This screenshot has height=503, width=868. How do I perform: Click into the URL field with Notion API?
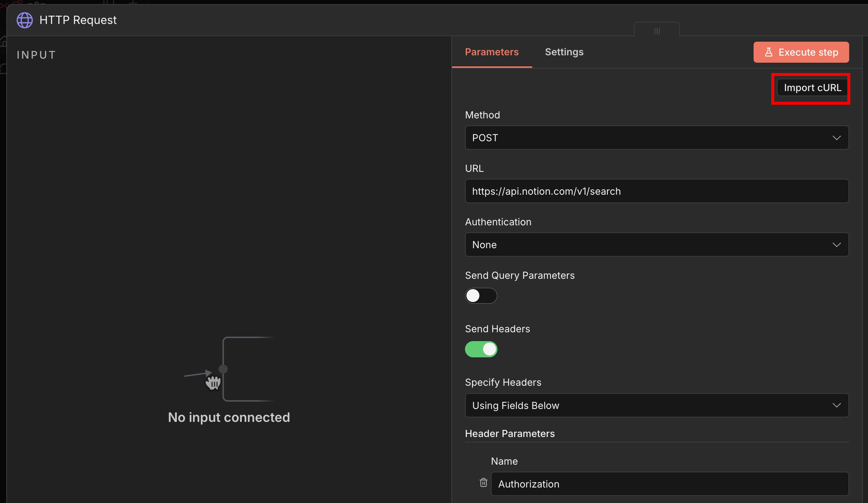click(x=657, y=191)
